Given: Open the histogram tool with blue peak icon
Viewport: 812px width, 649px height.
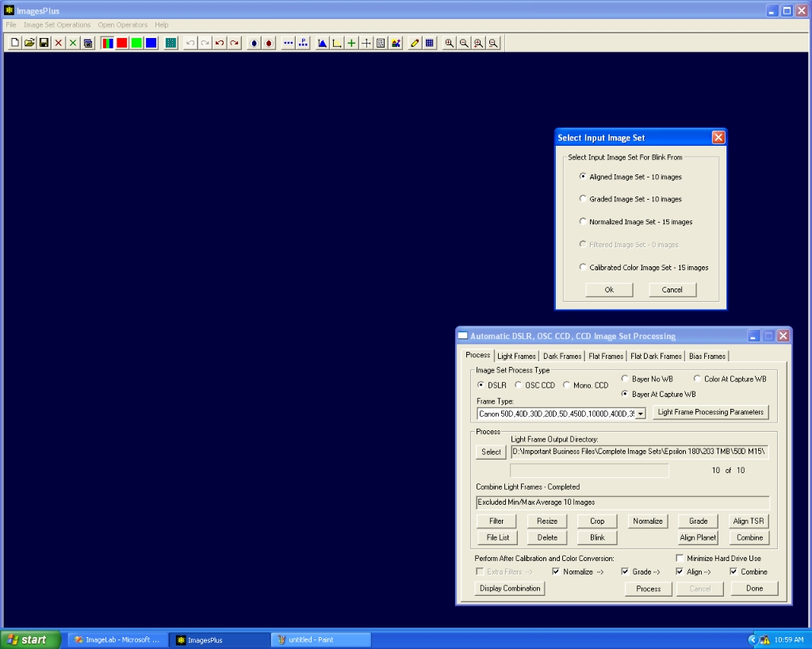Looking at the screenshot, I should click(x=322, y=43).
